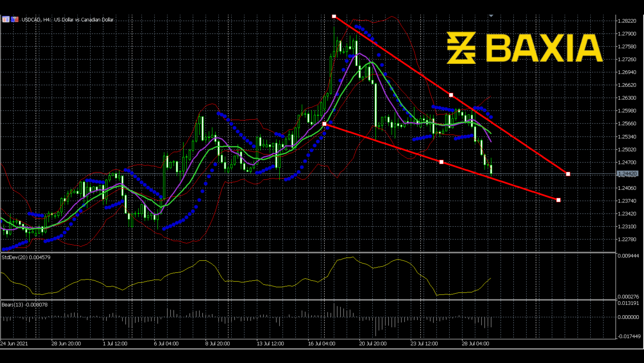This screenshot has width=644, height=363.
Task: Select the lower trendline's middle anchor point
Action: (x=441, y=162)
